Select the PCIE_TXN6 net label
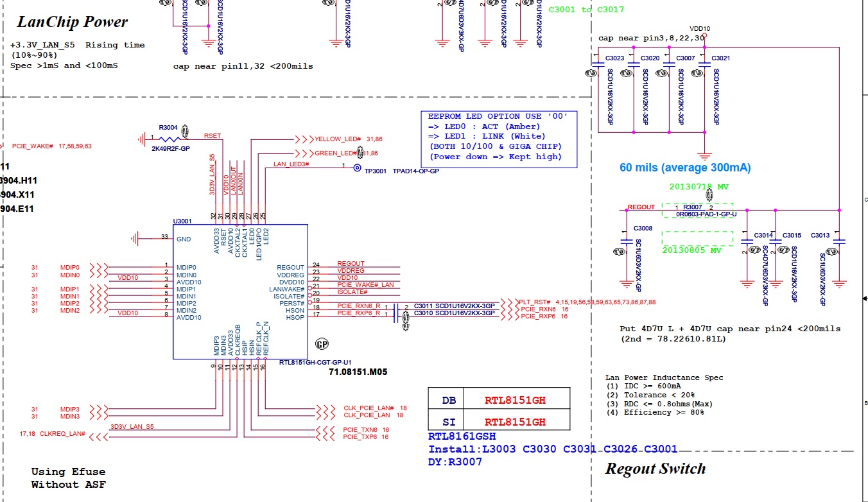This screenshot has width=868, height=502. (x=361, y=429)
